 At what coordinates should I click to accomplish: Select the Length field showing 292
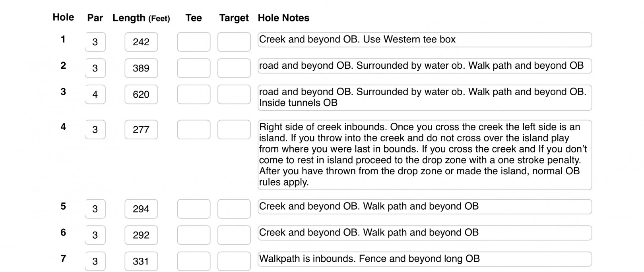141,235
